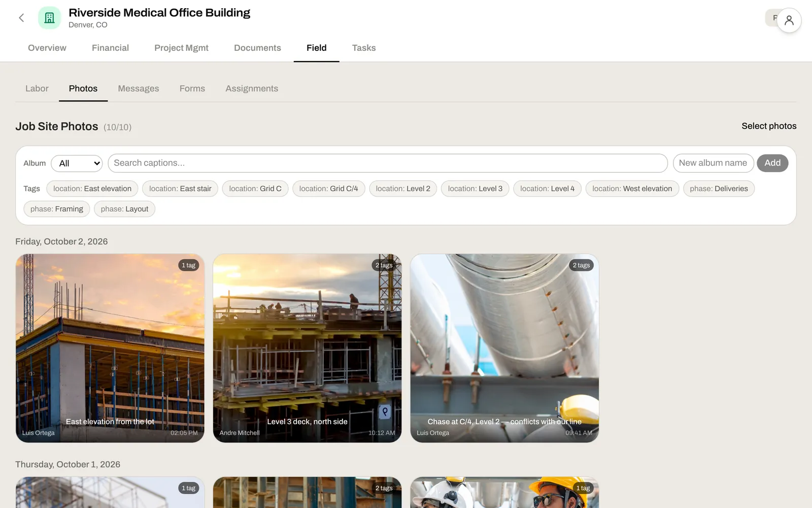Go to the Project Mgmt tab
Viewport: 812px width, 508px height.
pos(181,48)
